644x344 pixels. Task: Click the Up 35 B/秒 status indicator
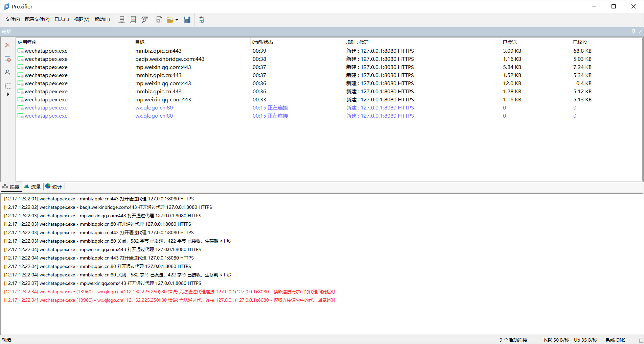click(585, 340)
